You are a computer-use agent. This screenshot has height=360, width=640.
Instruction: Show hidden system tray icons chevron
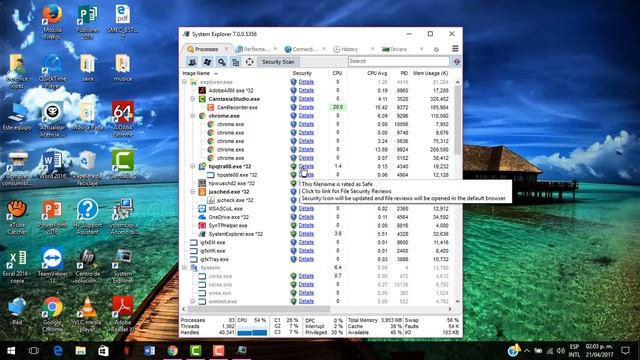pyautogui.click(x=527, y=351)
